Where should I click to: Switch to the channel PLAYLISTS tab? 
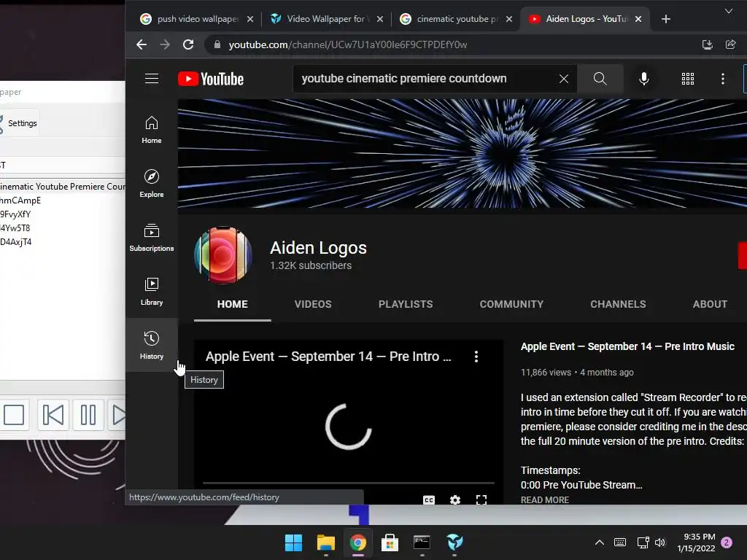pos(406,304)
